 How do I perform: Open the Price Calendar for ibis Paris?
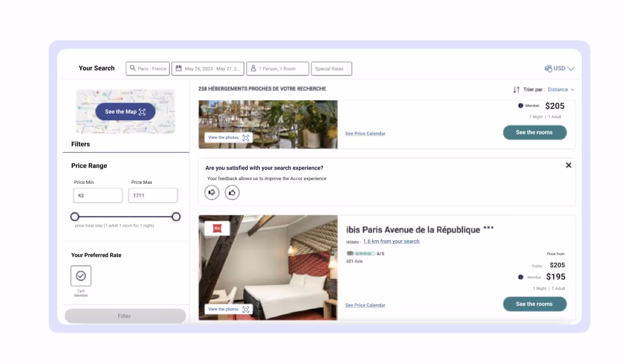[x=365, y=305]
